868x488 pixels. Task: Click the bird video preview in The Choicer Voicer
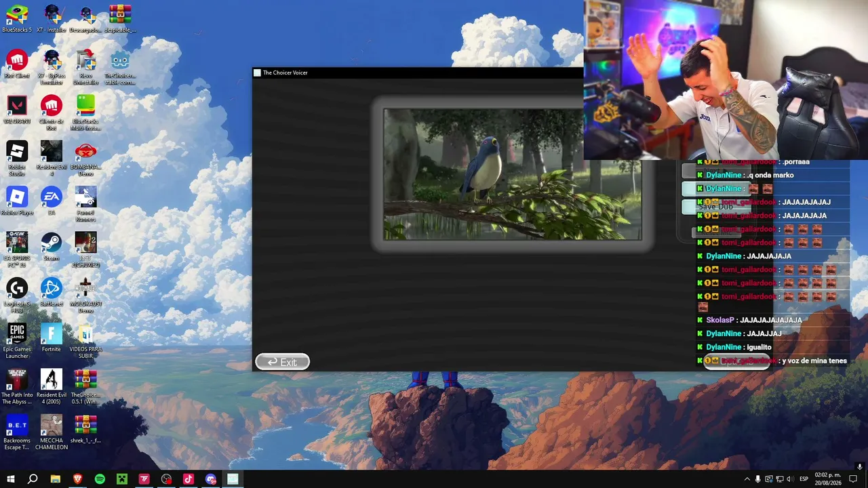tap(512, 174)
